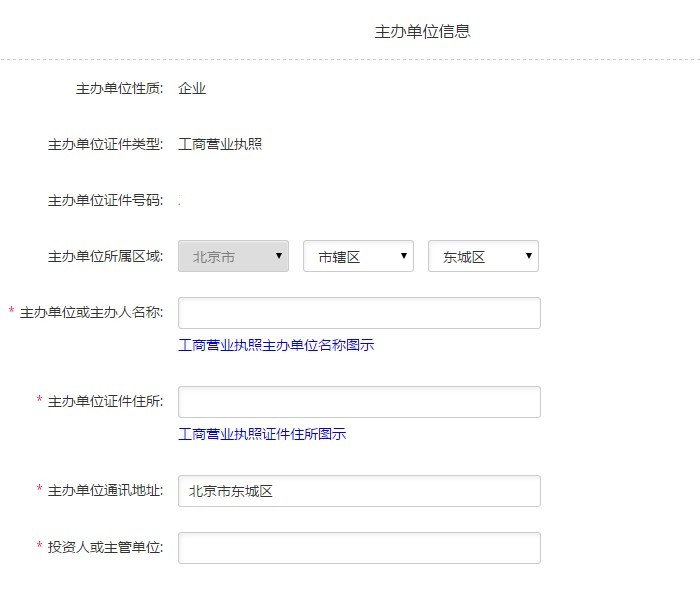Focus the 投资人或主管单位 input box

click(359, 548)
